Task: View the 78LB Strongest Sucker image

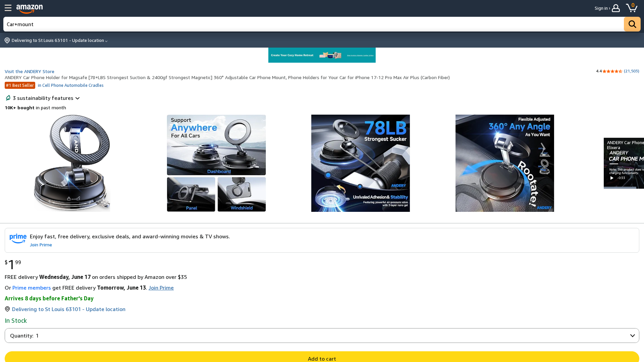Action: (361, 163)
